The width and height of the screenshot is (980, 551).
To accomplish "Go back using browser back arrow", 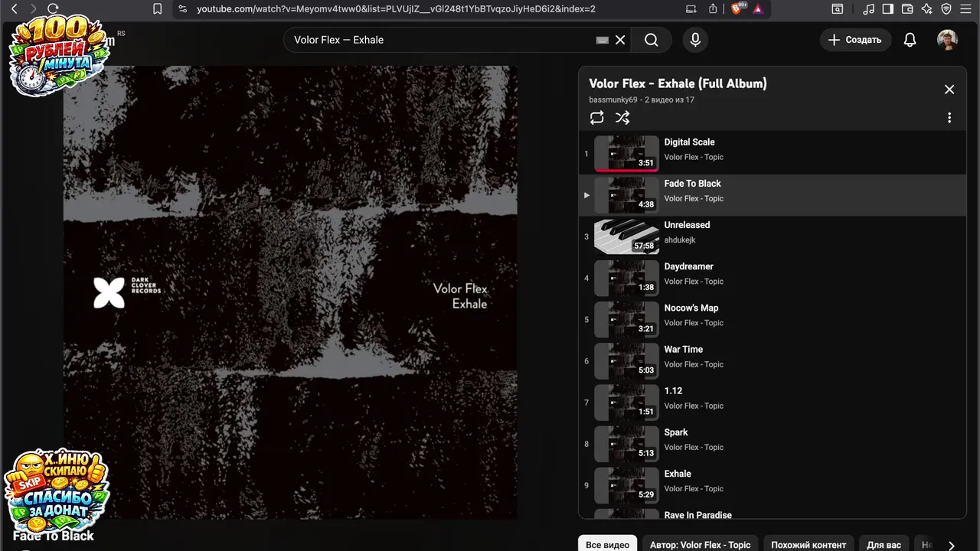I will coord(14,8).
